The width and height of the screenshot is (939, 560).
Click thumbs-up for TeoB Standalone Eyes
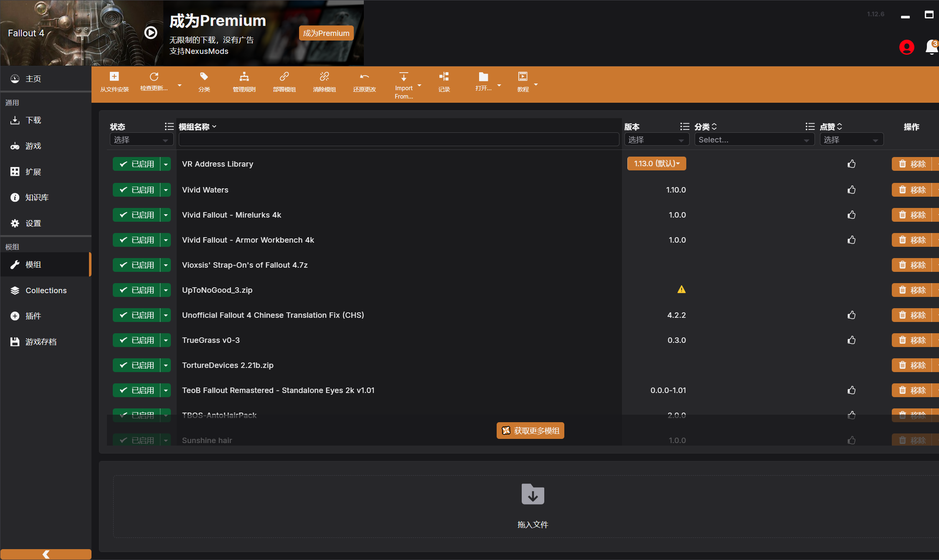851,390
